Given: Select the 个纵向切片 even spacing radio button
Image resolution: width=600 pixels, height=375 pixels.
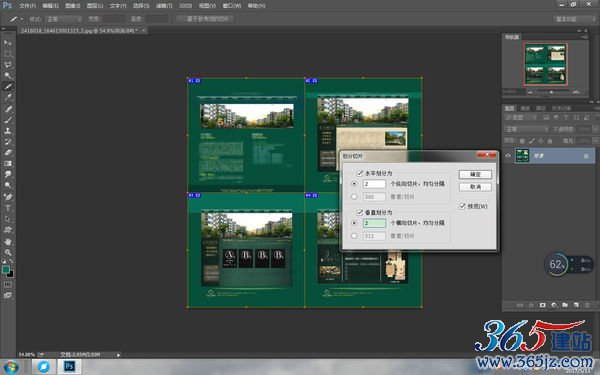Looking at the screenshot, I should pos(354,184).
